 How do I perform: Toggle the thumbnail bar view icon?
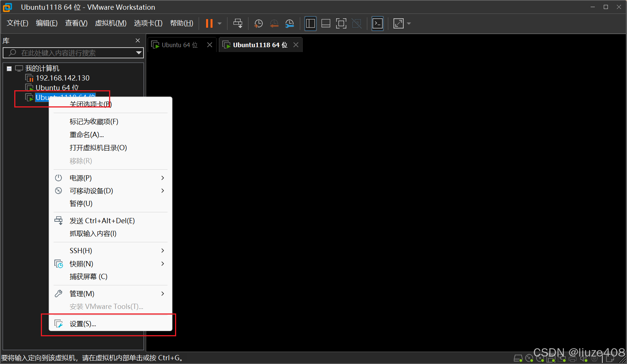pyautogui.click(x=326, y=24)
